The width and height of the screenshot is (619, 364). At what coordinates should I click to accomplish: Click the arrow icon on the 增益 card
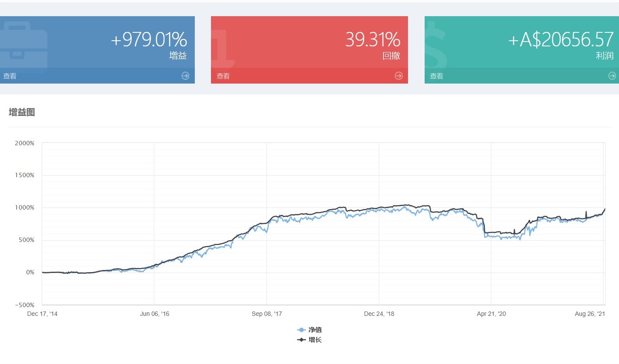click(x=185, y=76)
